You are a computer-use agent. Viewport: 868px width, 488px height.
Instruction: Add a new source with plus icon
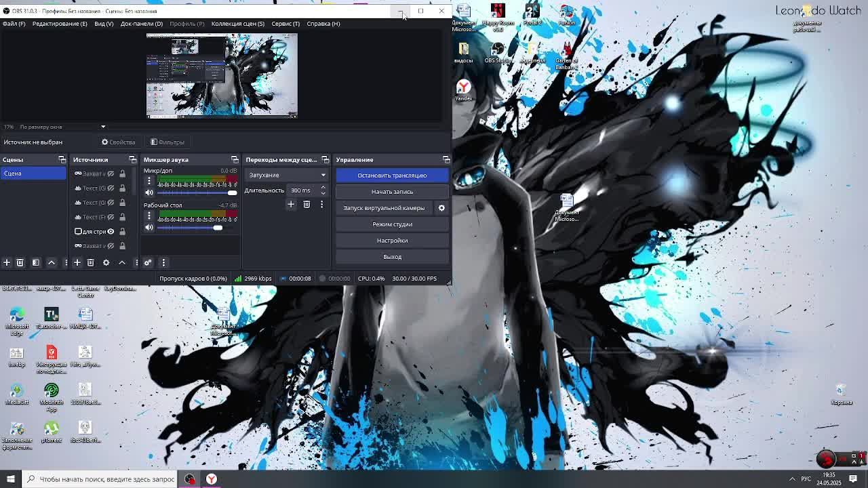click(x=77, y=262)
